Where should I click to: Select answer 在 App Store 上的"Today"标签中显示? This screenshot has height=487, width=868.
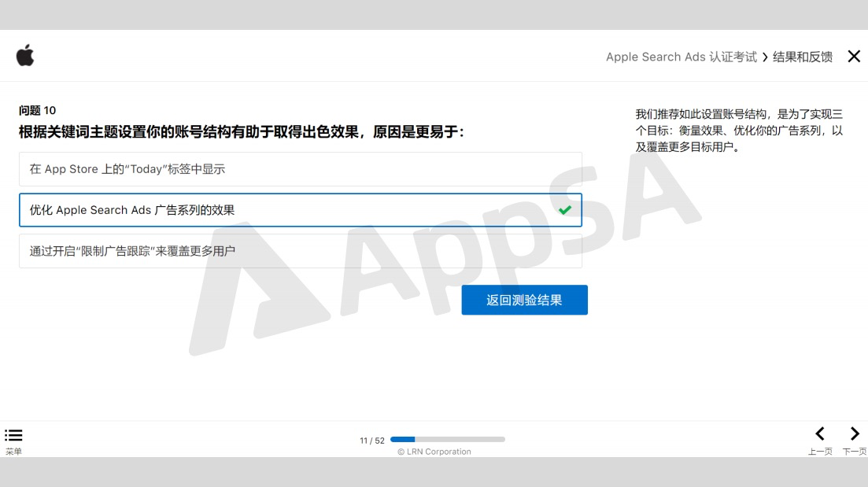[x=301, y=169]
